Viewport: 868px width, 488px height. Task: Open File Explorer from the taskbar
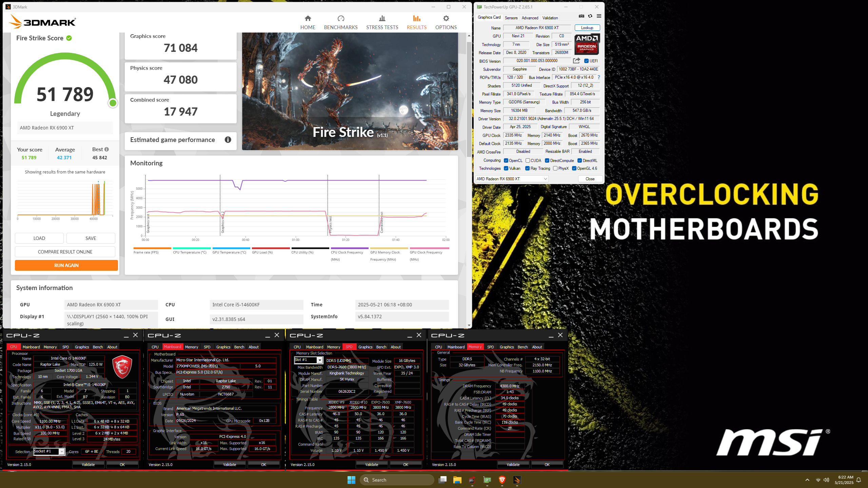click(457, 480)
